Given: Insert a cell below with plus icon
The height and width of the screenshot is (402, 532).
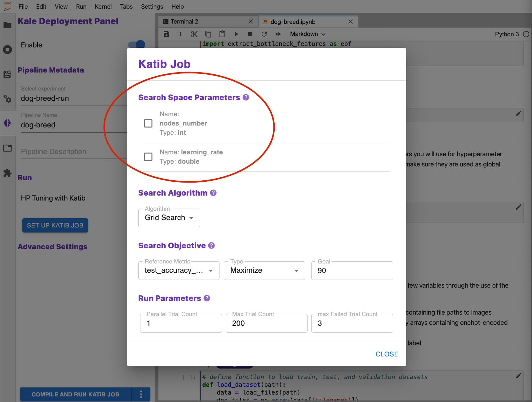Looking at the screenshot, I should coord(180,34).
